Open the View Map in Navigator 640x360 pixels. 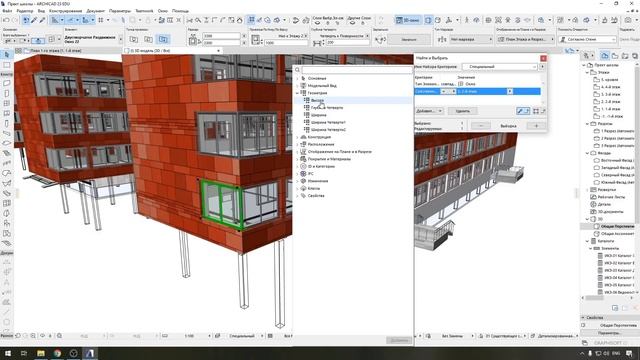point(615,56)
